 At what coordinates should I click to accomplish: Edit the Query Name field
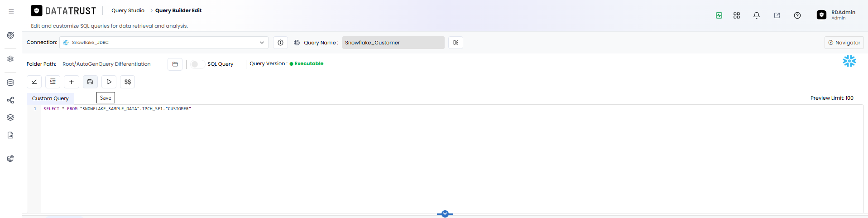(x=393, y=43)
